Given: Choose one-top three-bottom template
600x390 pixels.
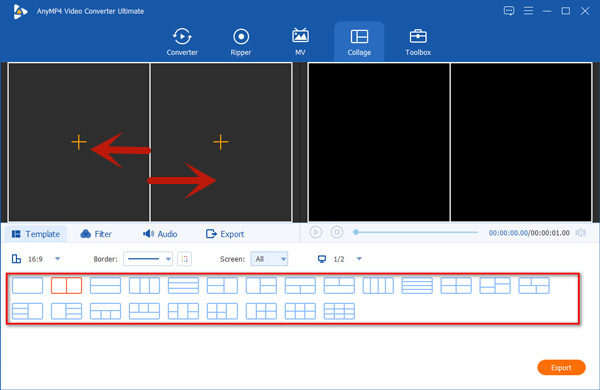Looking at the screenshot, I should coord(106,311).
